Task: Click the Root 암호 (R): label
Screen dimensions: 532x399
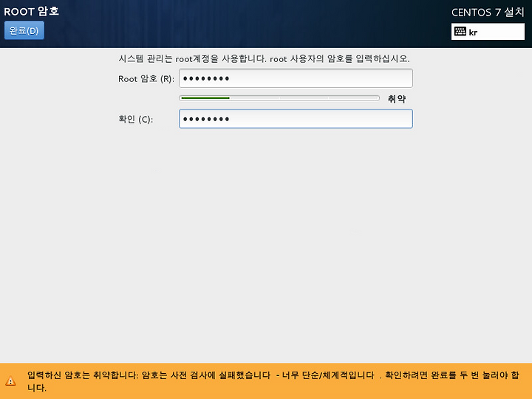Action: (146, 79)
